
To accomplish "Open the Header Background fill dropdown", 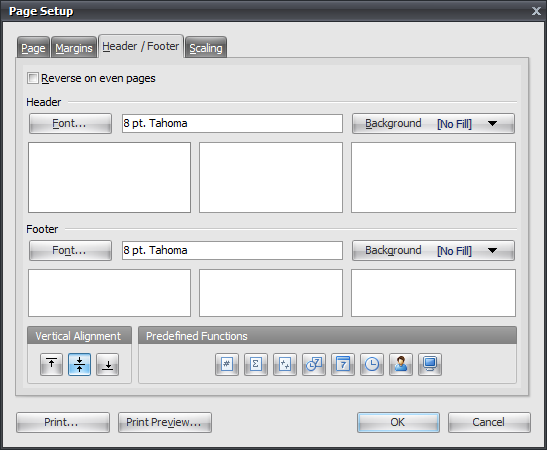I will (433, 123).
